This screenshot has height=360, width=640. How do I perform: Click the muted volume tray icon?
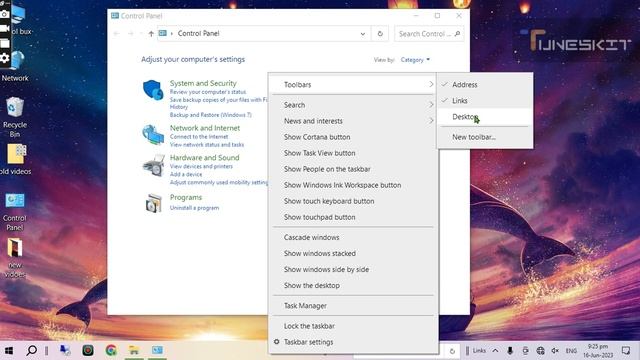click(555, 351)
